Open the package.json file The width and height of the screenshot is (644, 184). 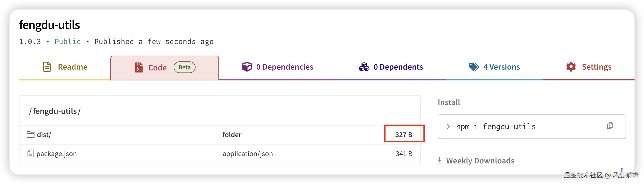(57, 154)
